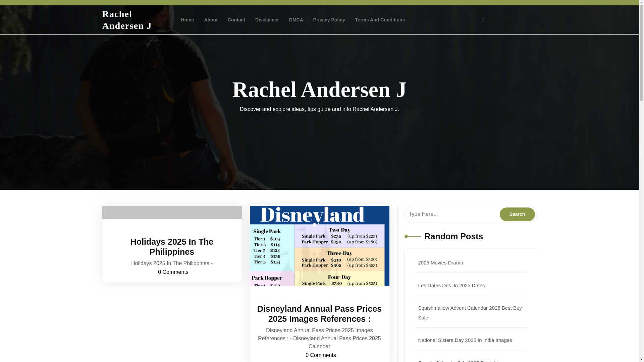Focus the Type Here search field
Viewport: 644px width, 362px height.
[x=452, y=214]
